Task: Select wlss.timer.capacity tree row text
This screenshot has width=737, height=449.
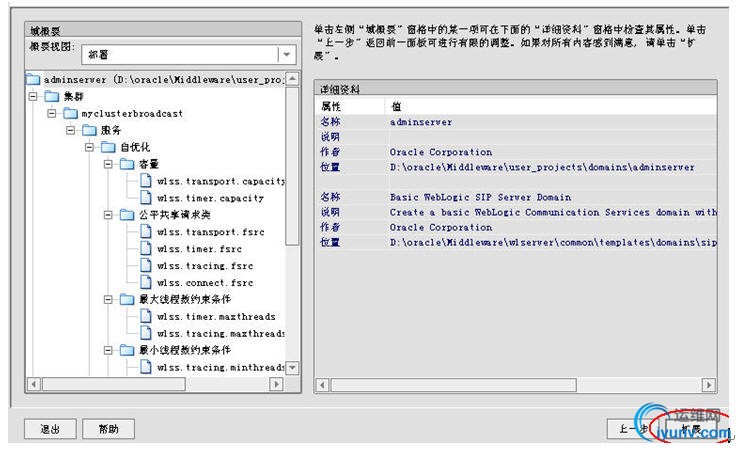Action: point(210,198)
